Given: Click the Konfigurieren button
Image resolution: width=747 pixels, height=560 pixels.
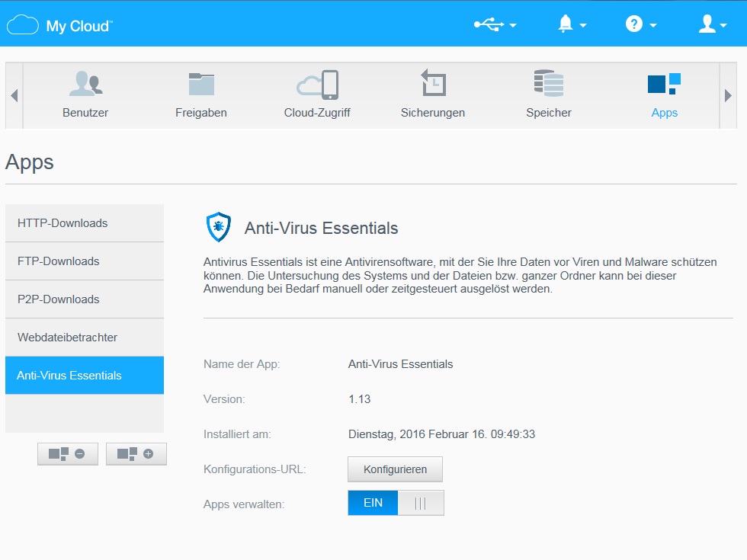Looking at the screenshot, I should click(x=395, y=469).
